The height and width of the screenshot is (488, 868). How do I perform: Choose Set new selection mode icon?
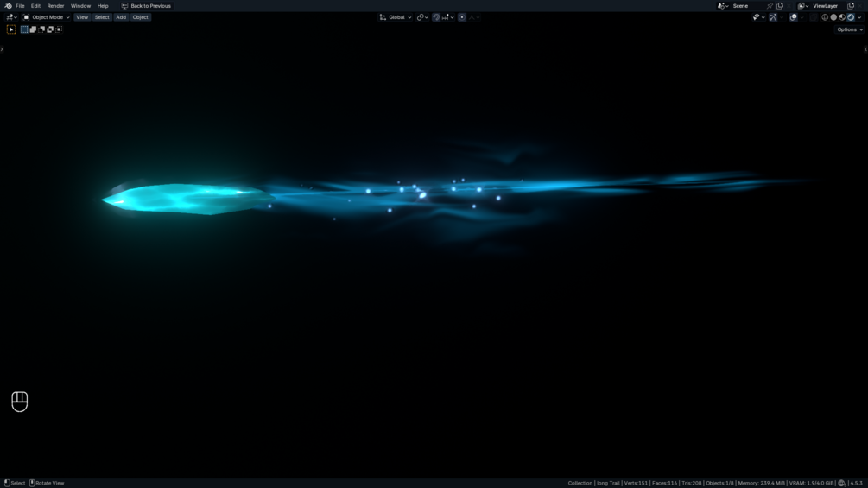pyautogui.click(x=24, y=29)
